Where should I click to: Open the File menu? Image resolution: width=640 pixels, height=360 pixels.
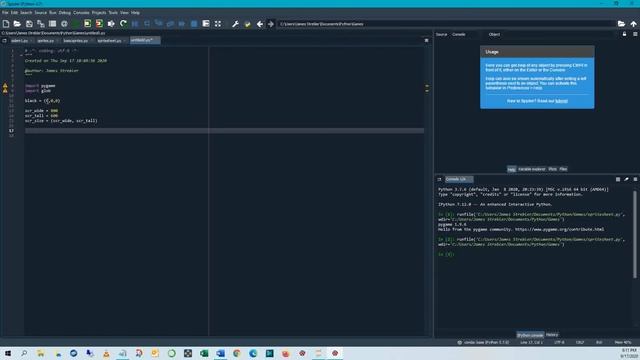point(5,13)
